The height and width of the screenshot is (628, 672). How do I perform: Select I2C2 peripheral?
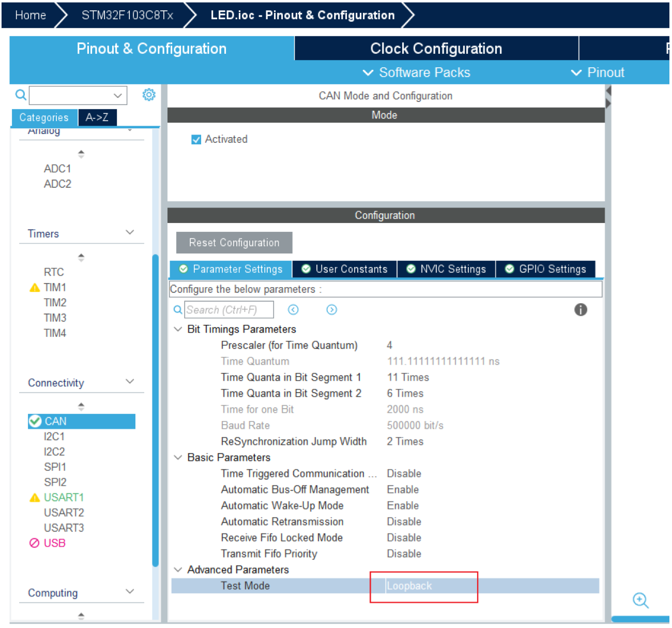(x=54, y=452)
